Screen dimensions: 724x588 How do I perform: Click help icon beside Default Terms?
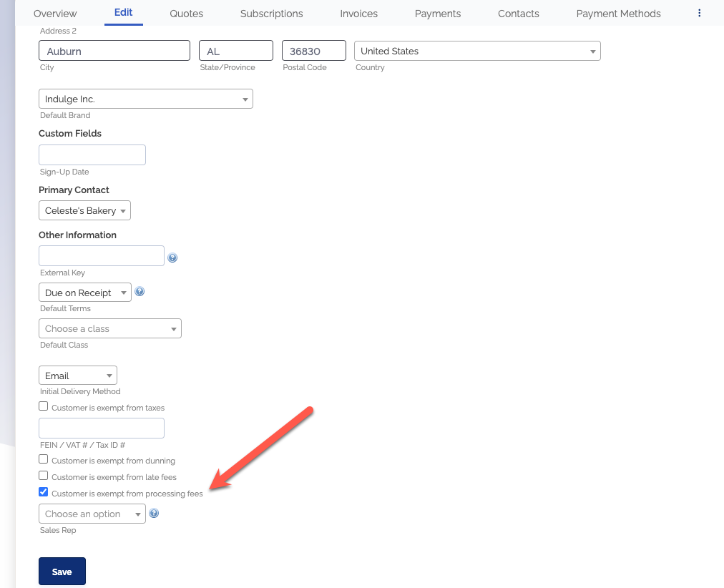pyautogui.click(x=140, y=292)
